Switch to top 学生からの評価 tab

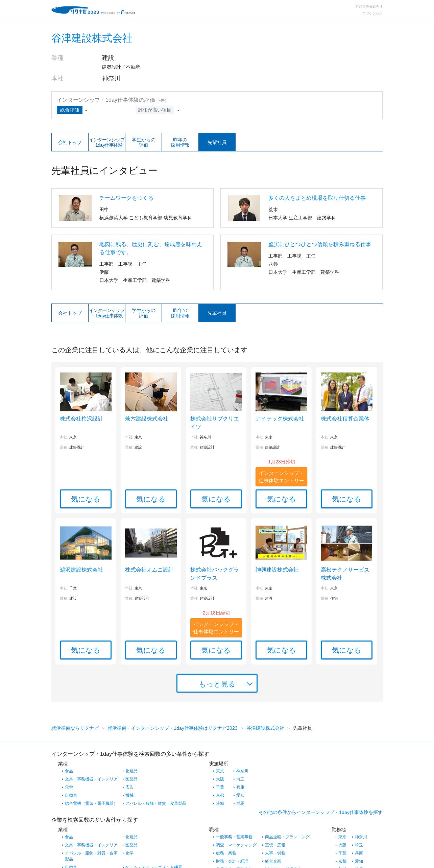144,142
